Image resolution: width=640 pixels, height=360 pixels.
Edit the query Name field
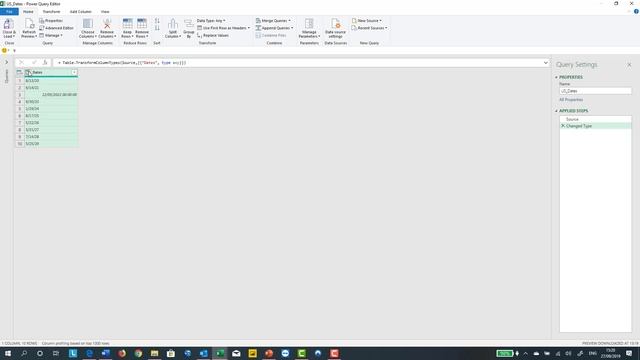[x=595, y=91]
